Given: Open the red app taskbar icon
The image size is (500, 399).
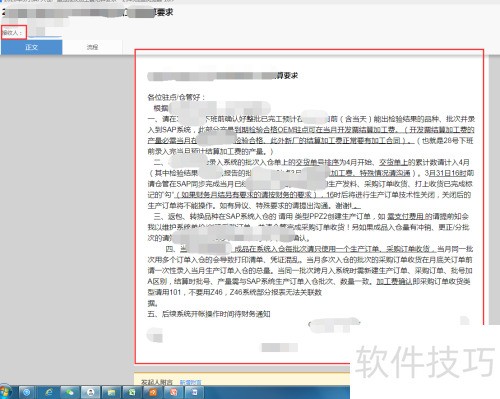Looking at the screenshot, I should [174, 392].
